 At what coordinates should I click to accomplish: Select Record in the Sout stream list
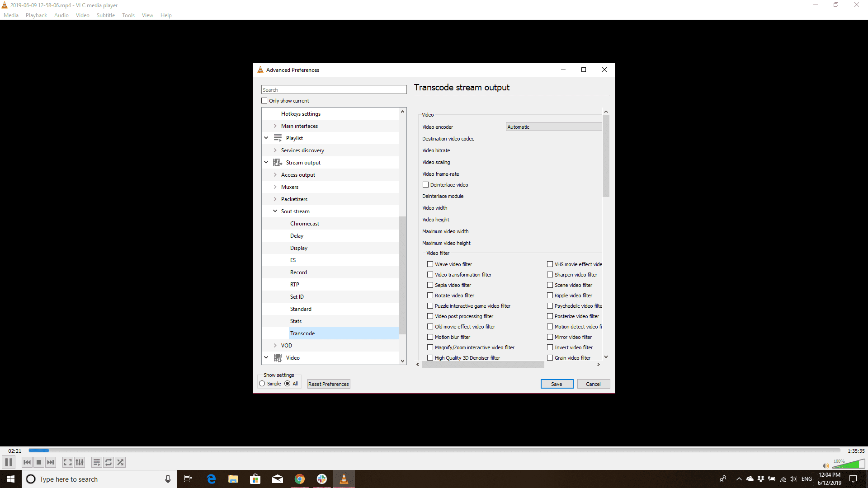pos(298,272)
